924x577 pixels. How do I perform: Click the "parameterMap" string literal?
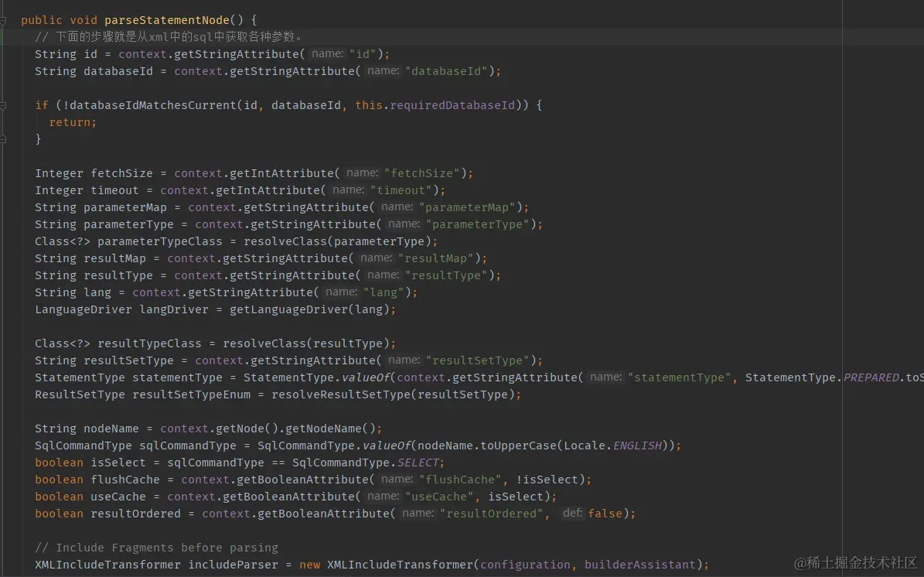[467, 207]
